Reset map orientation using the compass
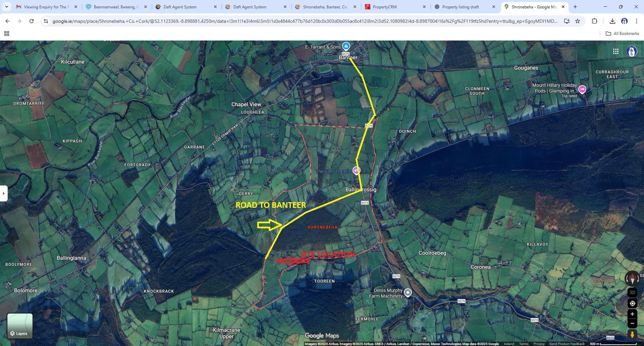 click(633, 279)
